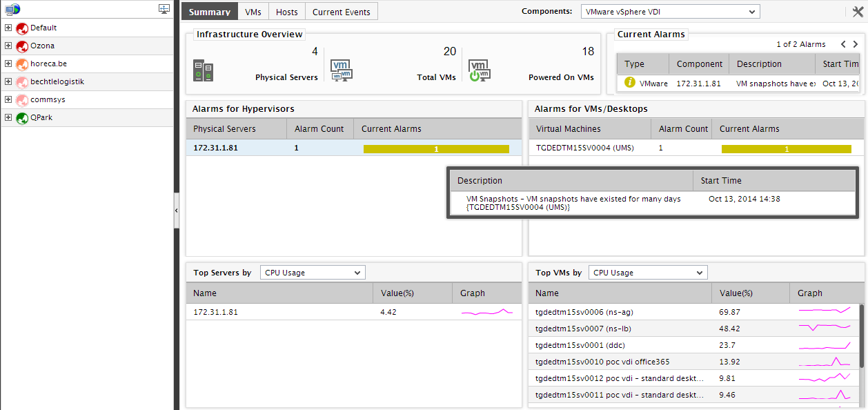
Task: Select bechtlelogistik in the tree
Action: click(57, 81)
